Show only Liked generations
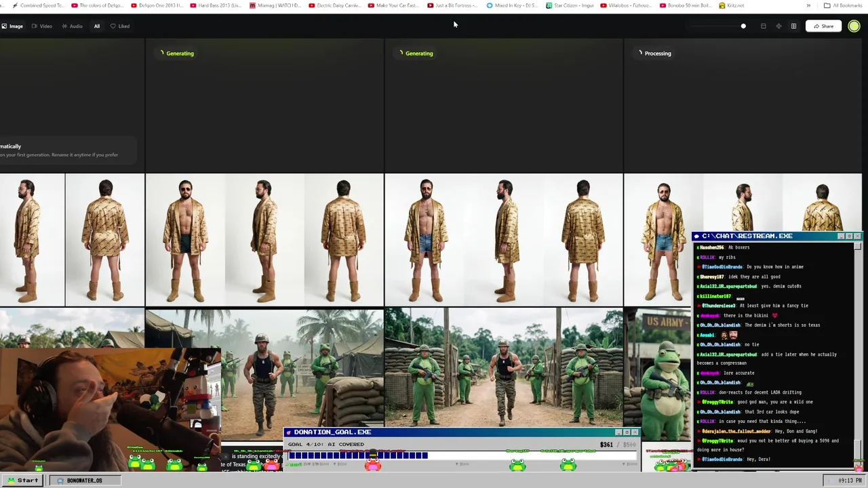This screenshot has width=868, height=488. point(120,26)
